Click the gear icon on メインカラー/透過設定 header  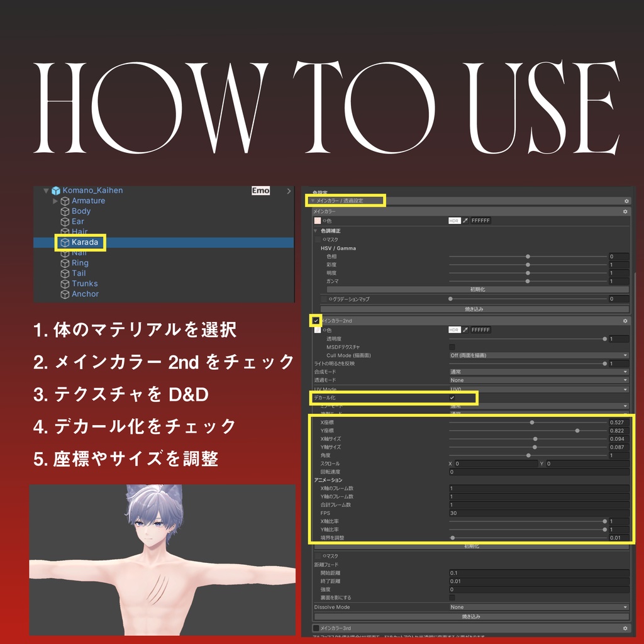pyautogui.click(x=626, y=201)
